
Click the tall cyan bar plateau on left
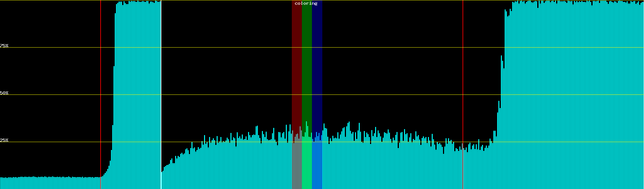[138, 94]
